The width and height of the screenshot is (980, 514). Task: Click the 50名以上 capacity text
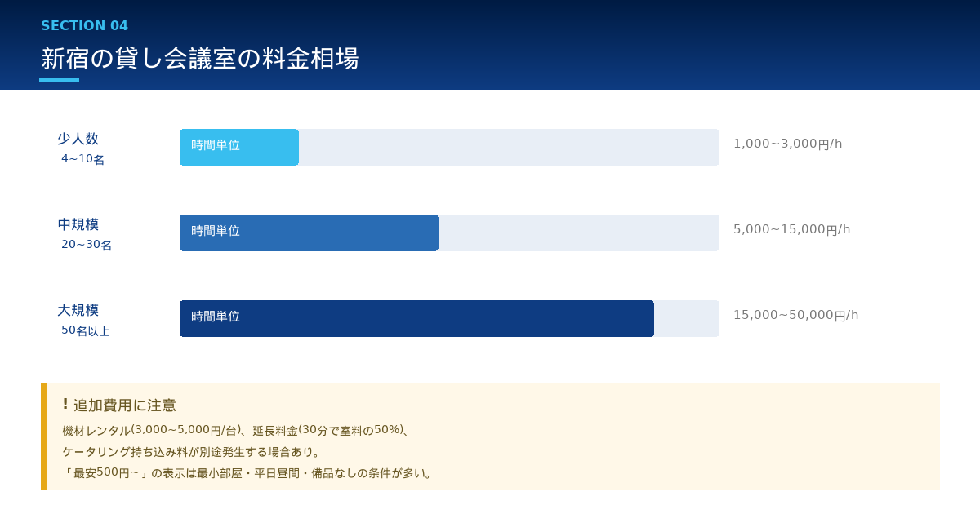click(x=85, y=330)
